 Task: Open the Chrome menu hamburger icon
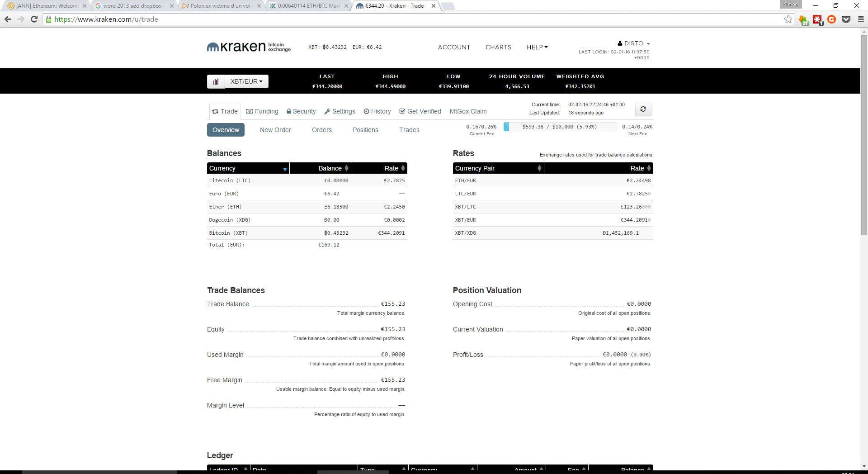pyautogui.click(x=861, y=19)
